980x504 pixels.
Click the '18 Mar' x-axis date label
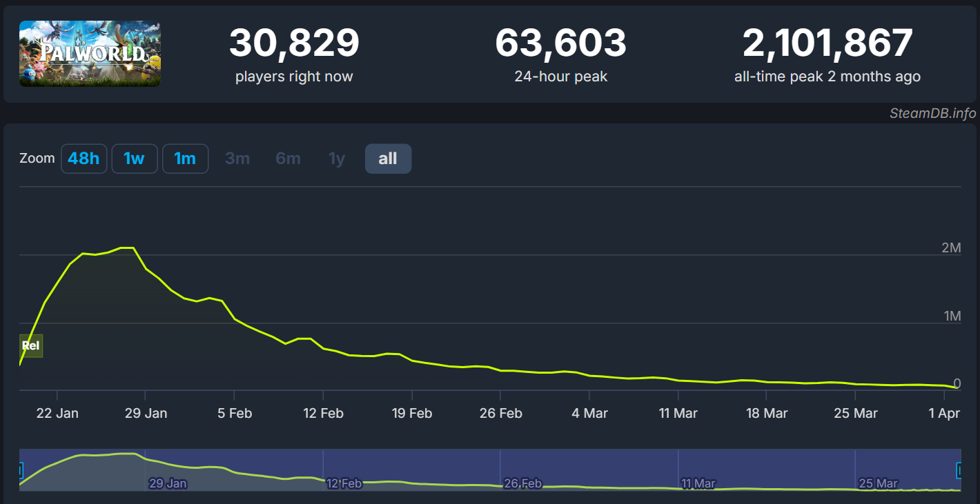click(767, 413)
